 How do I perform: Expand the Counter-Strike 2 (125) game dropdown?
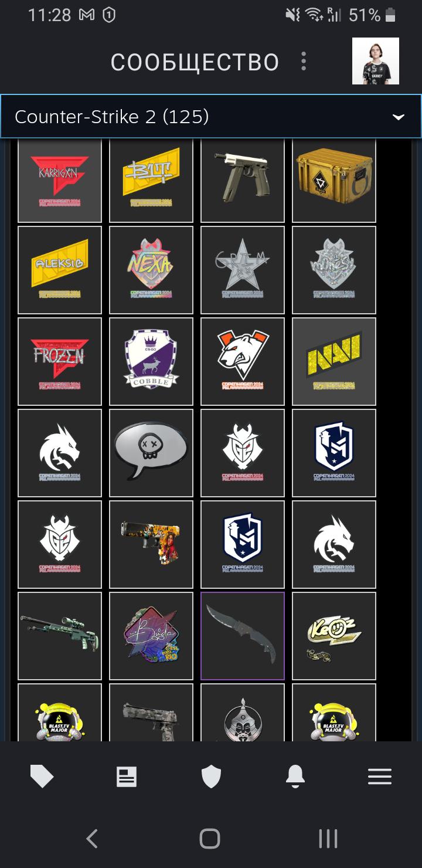pyautogui.click(x=211, y=117)
